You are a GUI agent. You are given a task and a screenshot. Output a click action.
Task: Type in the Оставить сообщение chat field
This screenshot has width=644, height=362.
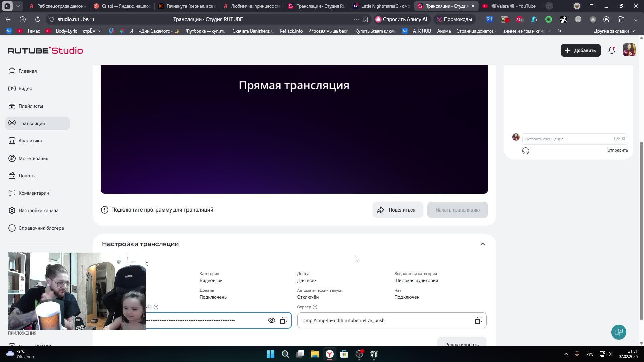point(567,139)
